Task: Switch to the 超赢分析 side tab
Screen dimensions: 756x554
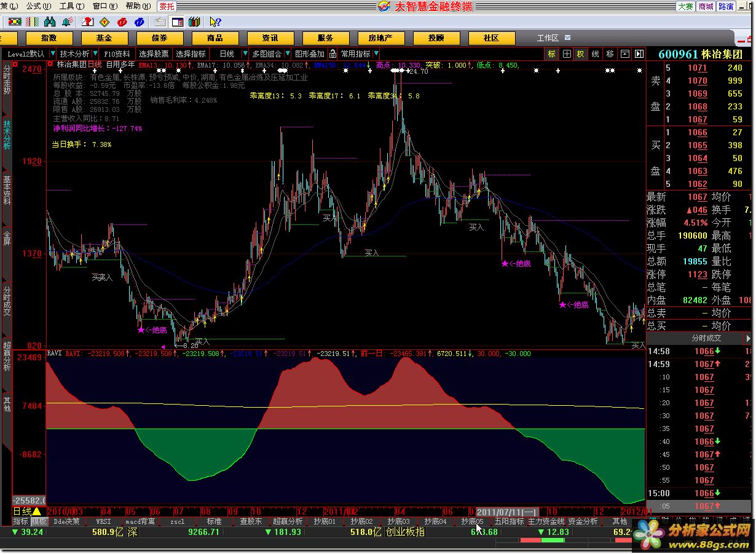Action: [x=7, y=357]
